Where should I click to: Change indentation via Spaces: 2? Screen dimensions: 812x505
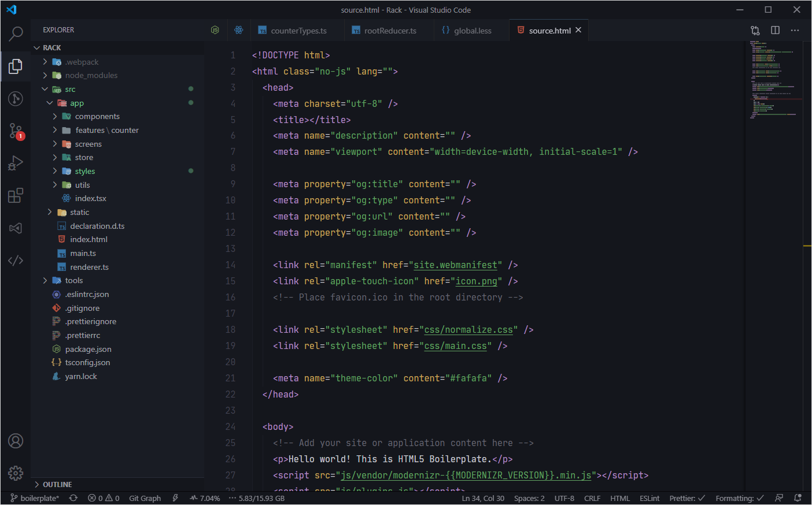coord(529,498)
